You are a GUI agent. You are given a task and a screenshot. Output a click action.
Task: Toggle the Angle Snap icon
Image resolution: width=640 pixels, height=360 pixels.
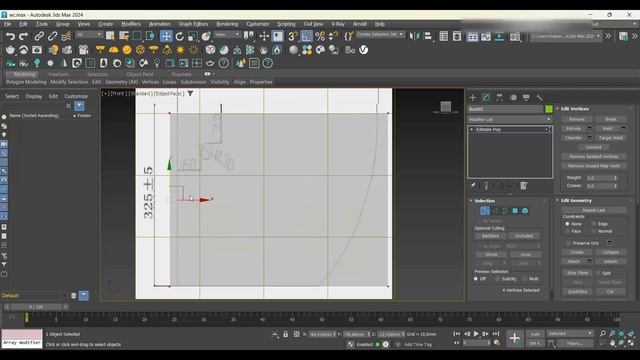coord(307,36)
